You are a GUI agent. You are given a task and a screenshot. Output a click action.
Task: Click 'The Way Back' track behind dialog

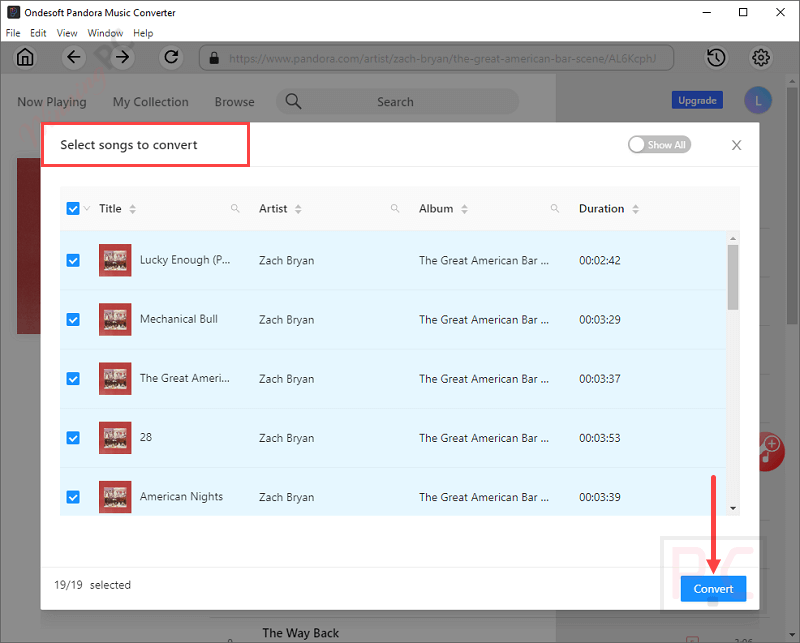pyautogui.click(x=301, y=633)
